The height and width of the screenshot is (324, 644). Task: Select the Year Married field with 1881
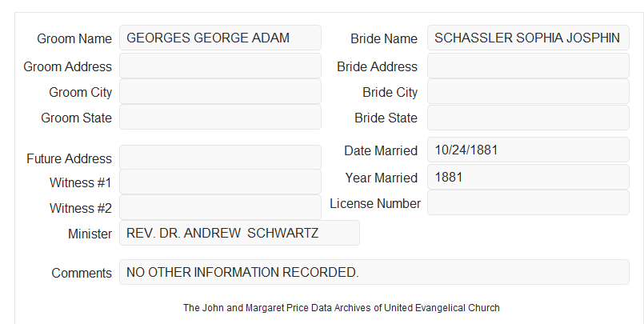(528, 177)
